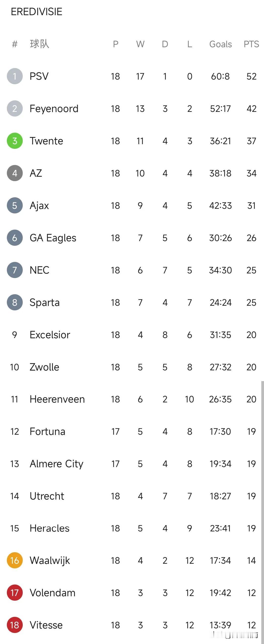The width and height of the screenshot is (264, 644).
Task: Click the green rank 3 badge for Twente
Action: pos(15,141)
